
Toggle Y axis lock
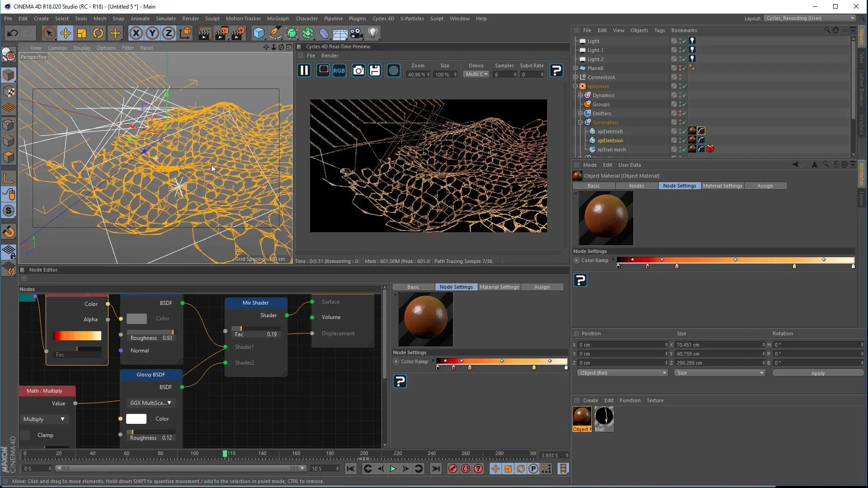152,33
